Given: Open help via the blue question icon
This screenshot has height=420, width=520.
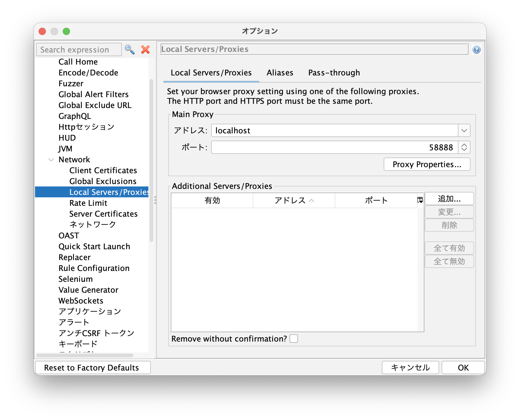Looking at the screenshot, I should tap(477, 49).
